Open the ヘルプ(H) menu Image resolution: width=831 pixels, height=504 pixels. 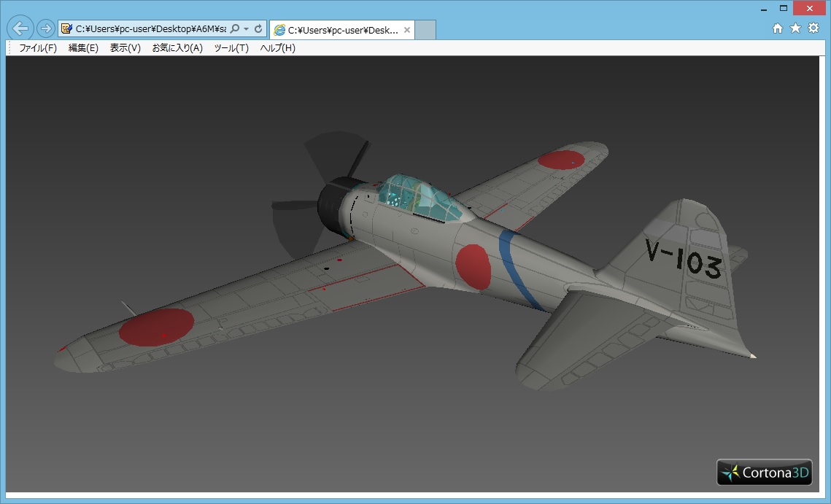point(278,48)
